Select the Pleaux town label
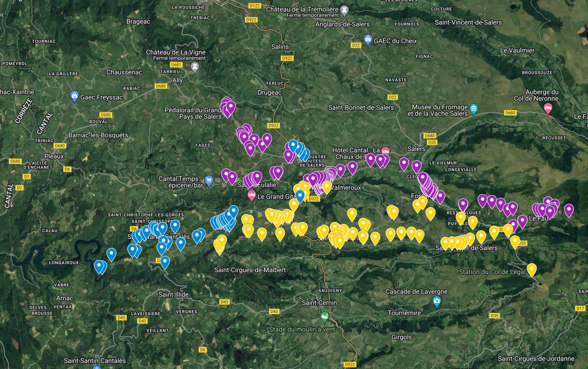Image resolution: width=588 pixels, height=369 pixels. pyautogui.click(x=54, y=156)
